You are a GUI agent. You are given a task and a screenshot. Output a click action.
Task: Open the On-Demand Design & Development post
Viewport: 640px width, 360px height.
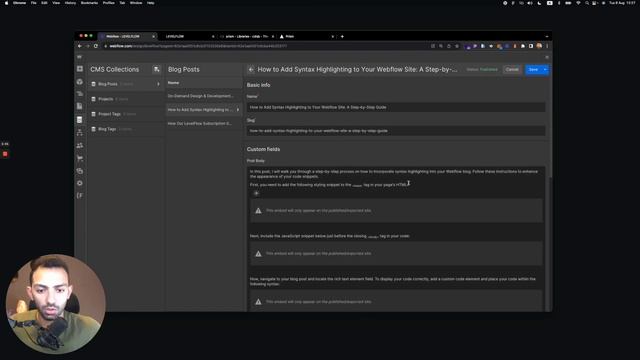pos(204,96)
